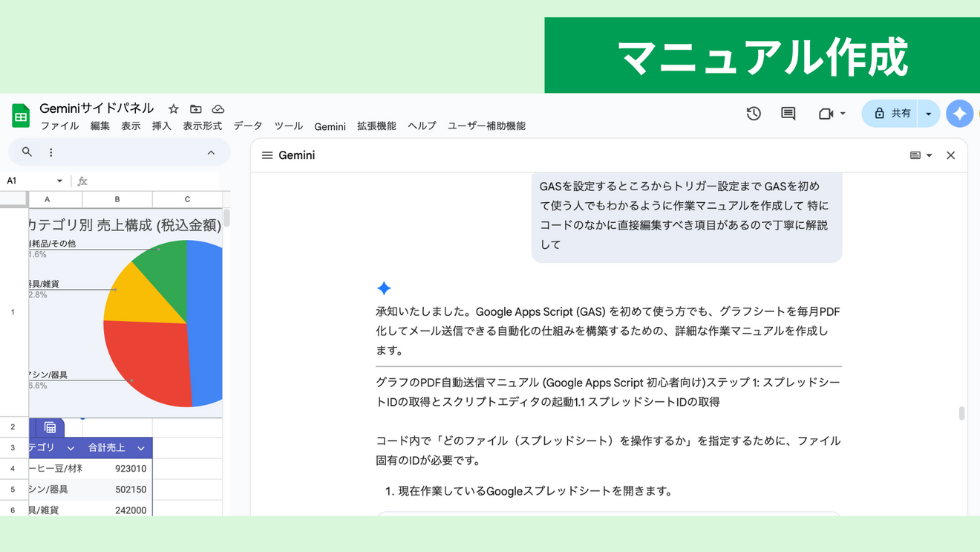980x552 pixels.
Task: Open the Gemini panel hamburger menu
Action: pyautogui.click(x=267, y=155)
